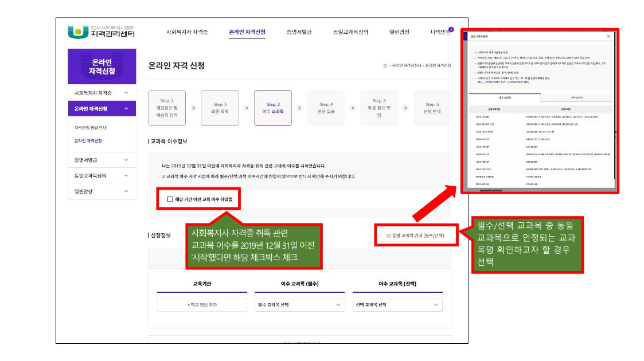Check 해당 기간 이전 교육 이수 하였음
The image size is (644, 361).
[x=170, y=199]
